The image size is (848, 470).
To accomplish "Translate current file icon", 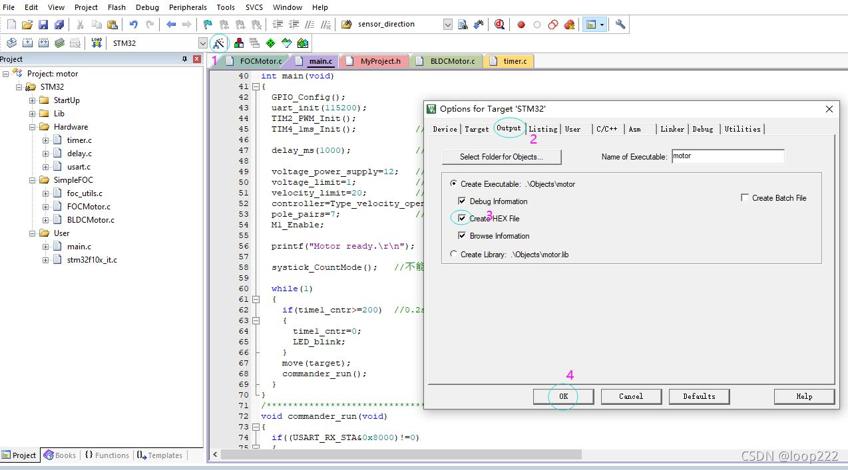I will point(11,43).
